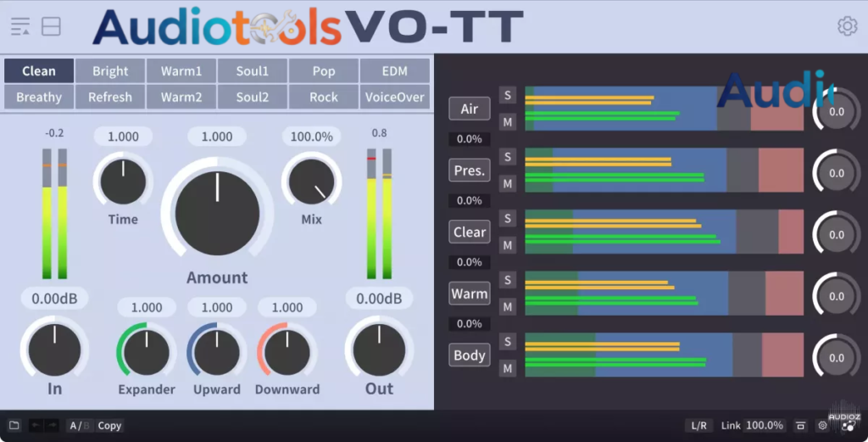Select the Clean preset tab
Viewport: 868px width, 442px height.
tap(39, 71)
